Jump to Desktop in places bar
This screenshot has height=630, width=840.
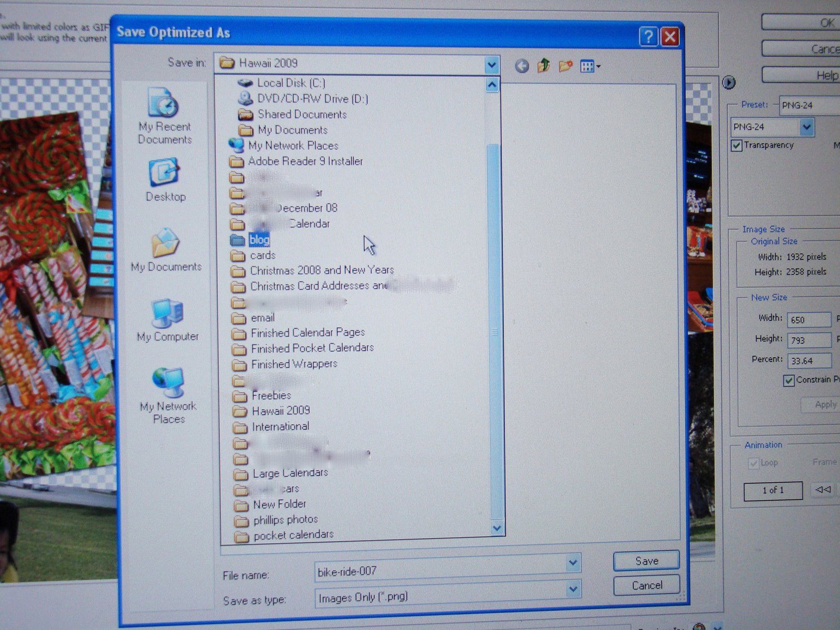165,180
